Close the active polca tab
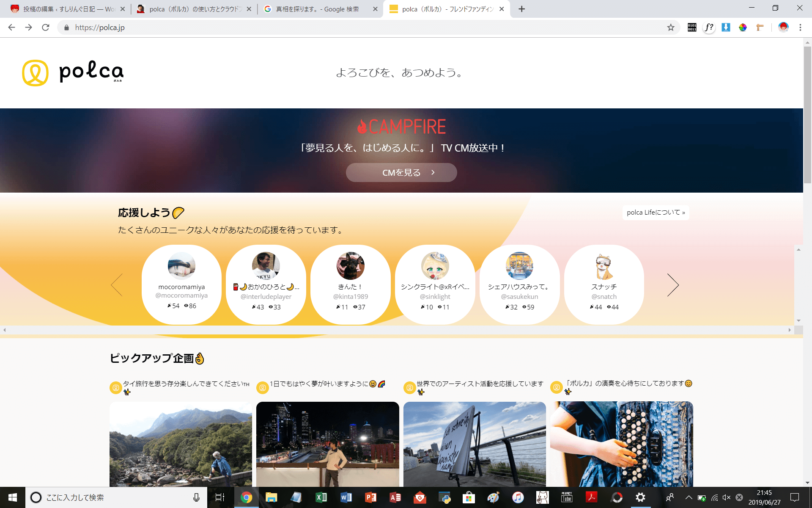The width and height of the screenshot is (812, 508). click(502, 9)
